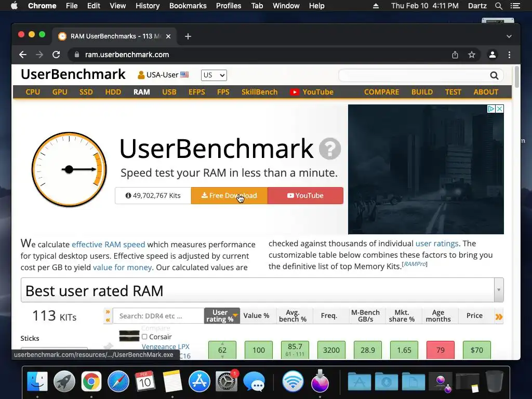Sort by Avg. bench % column
Screen dimensions: 532x399
pos(293,315)
